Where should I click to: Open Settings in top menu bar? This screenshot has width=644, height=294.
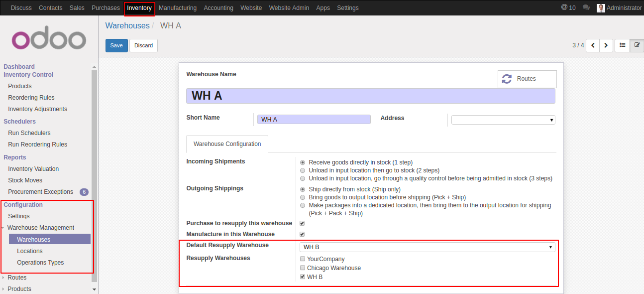[x=348, y=8]
